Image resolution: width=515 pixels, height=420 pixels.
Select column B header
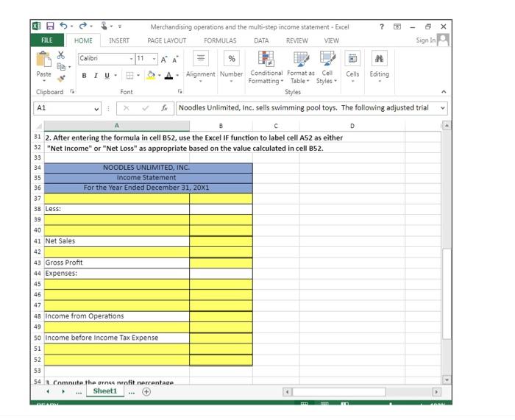221,126
